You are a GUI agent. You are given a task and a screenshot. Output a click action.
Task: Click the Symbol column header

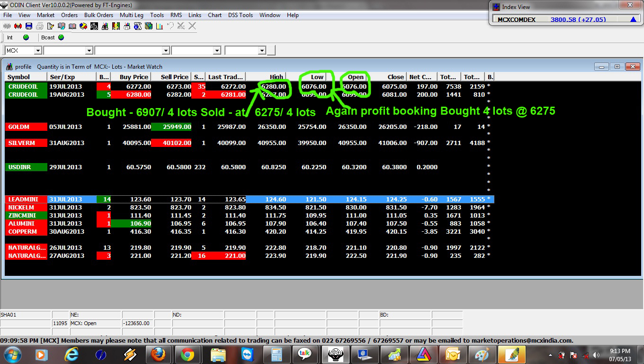27,77
